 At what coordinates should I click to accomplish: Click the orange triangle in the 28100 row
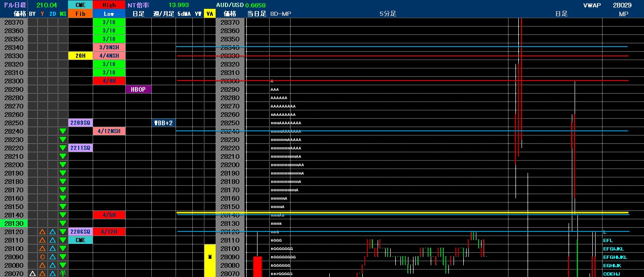(42, 249)
